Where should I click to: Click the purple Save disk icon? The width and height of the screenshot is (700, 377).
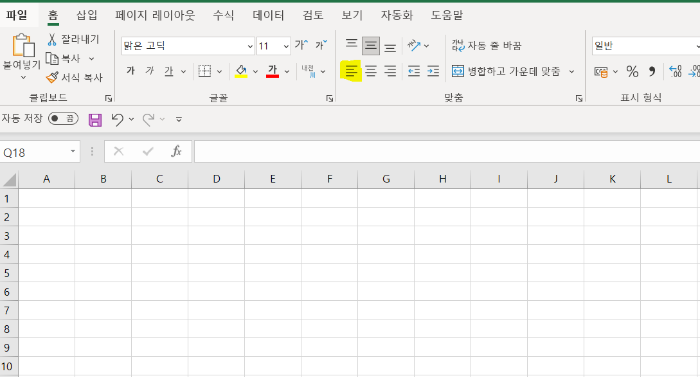tap(95, 120)
